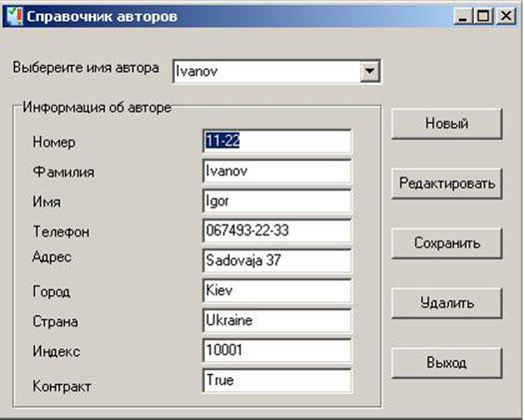Open the author name dropdown arrow
525x420 pixels.
(x=369, y=71)
